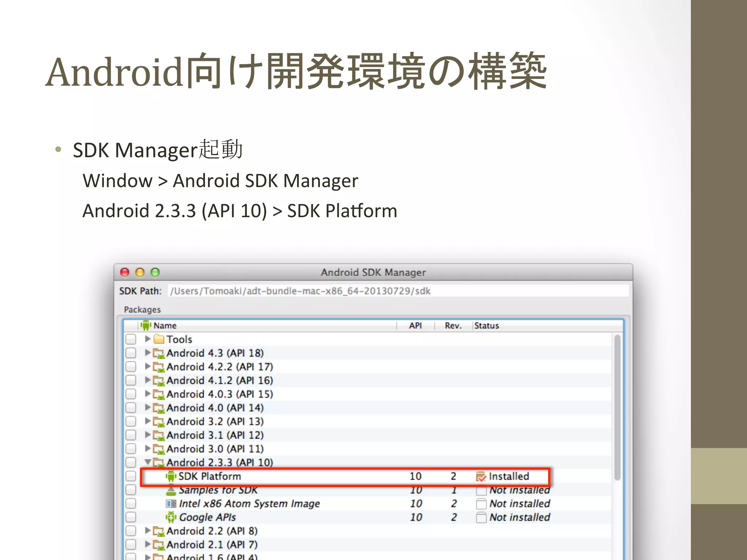Click the Tools folder icon

point(159,339)
